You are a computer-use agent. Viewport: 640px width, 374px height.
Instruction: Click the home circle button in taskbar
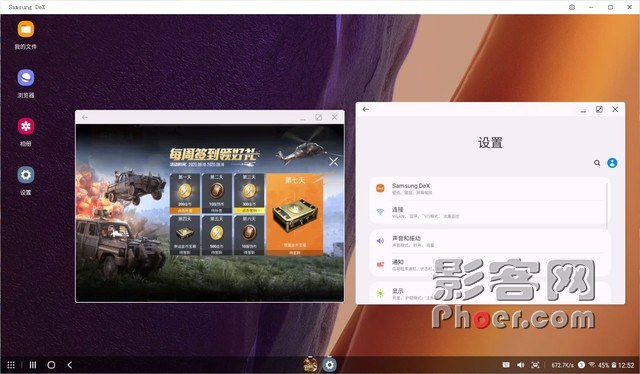coord(51,365)
